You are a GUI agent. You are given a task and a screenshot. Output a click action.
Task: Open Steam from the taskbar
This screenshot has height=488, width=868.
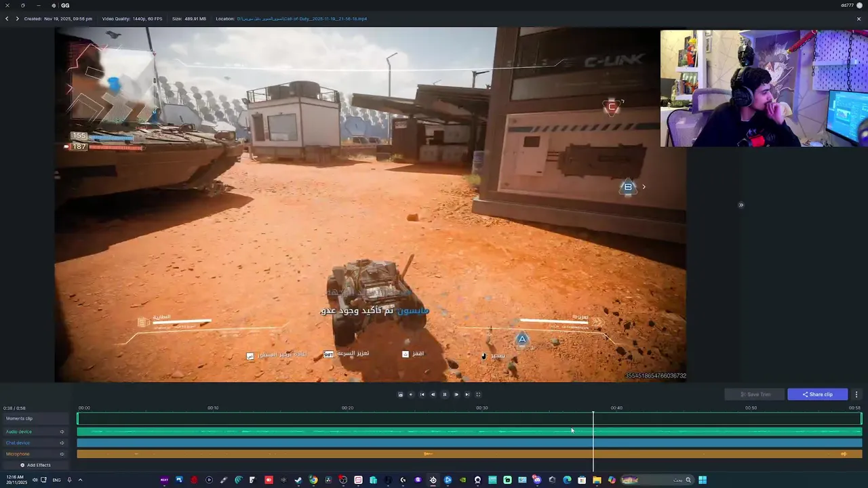[x=298, y=480]
